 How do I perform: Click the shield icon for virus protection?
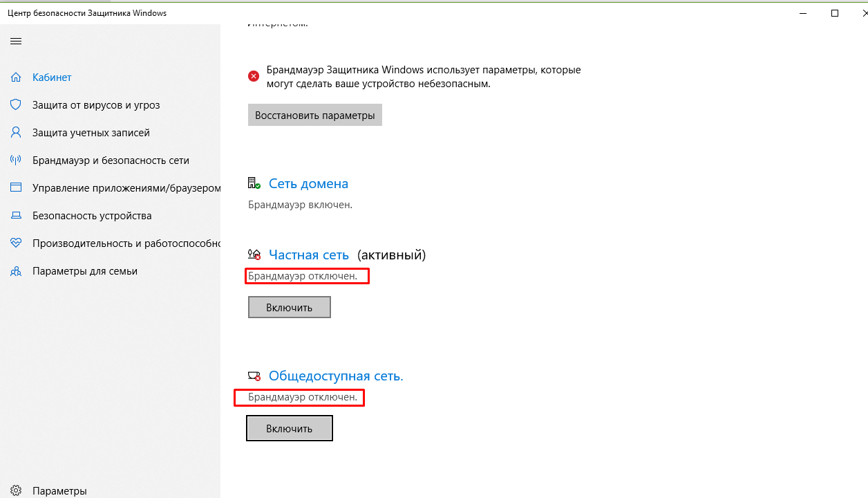coord(16,105)
